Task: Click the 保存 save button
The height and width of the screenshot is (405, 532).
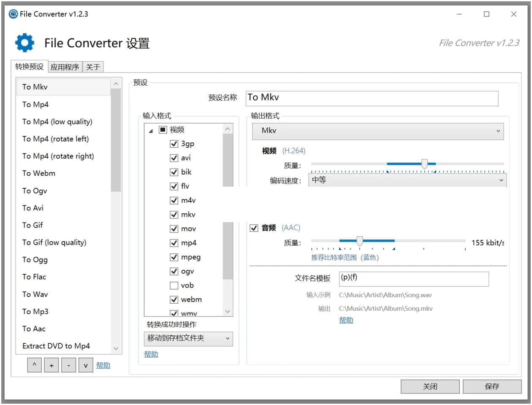Action: [x=492, y=386]
